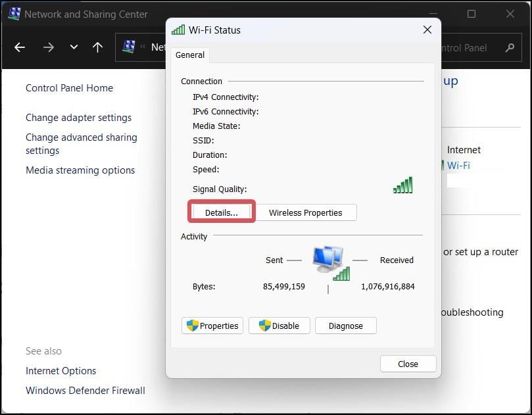This screenshot has height=415, width=532.
Task: Click the received bytes value 1,076,916,884
Action: pyautogui.click(x=388, y=286)
